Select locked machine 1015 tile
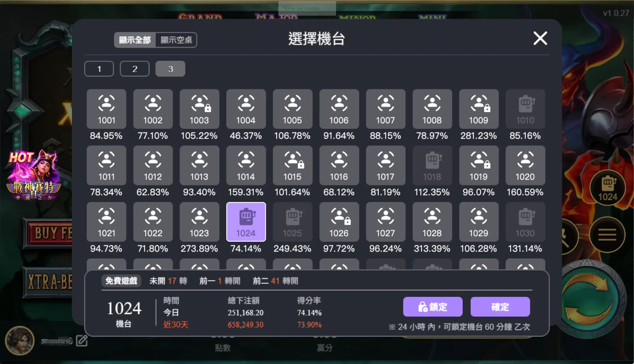This screenshot has height=364, width=634. (x=292, y=166)
